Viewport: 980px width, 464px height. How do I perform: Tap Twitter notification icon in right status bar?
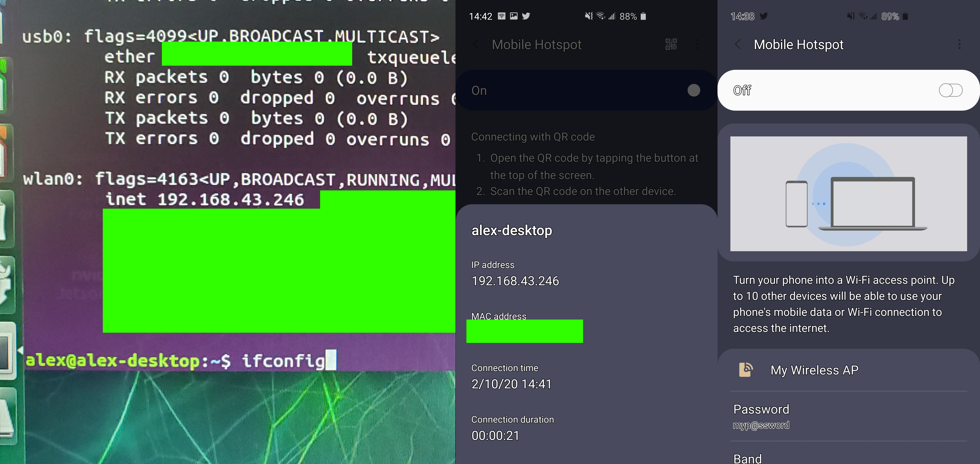[763, 16]
